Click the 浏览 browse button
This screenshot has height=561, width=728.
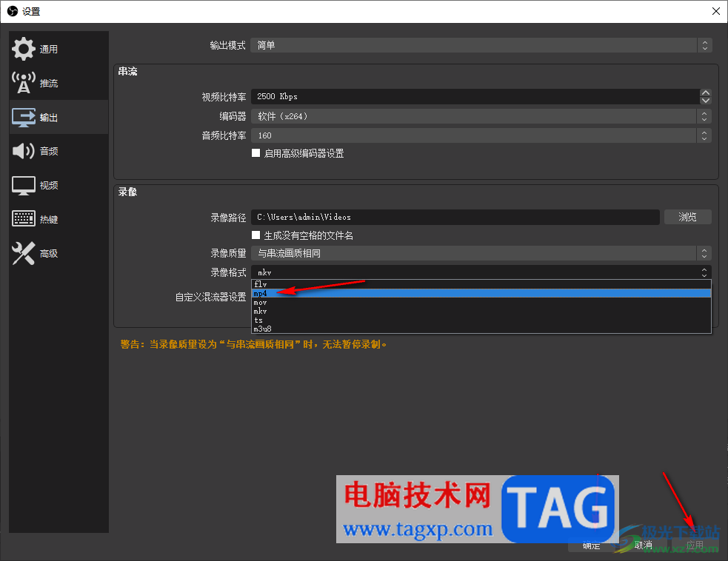pos(687,217)
